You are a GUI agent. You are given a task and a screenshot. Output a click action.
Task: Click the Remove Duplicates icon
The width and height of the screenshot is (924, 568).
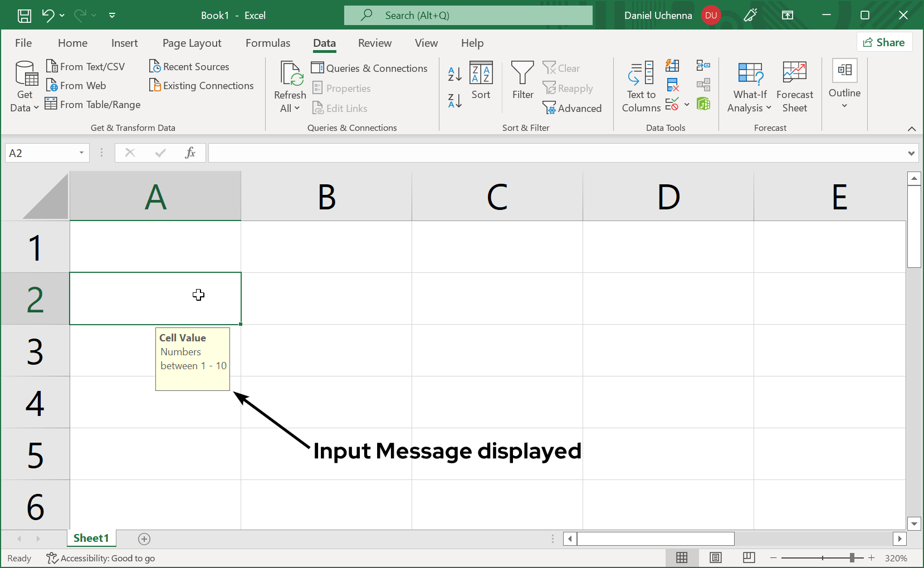672,85
